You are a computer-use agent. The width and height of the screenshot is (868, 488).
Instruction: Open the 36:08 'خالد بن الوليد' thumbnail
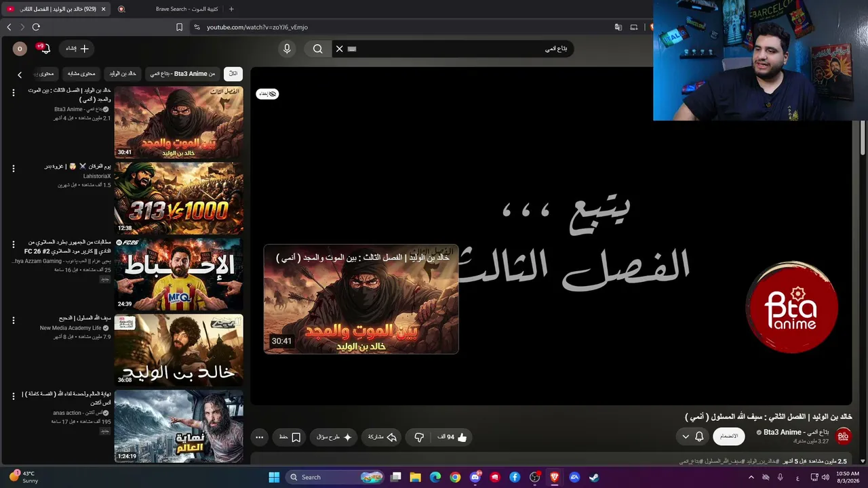point(178,350)
